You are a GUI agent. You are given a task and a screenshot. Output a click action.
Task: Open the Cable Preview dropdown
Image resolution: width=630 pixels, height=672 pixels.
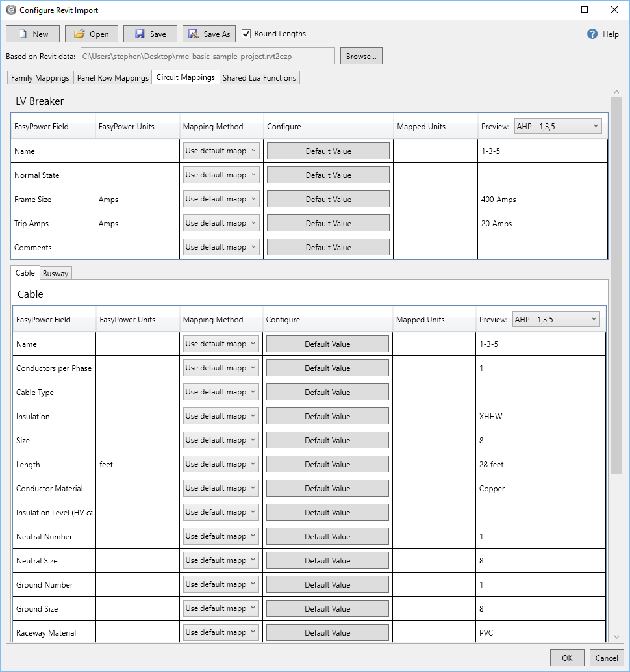point(556,319)
